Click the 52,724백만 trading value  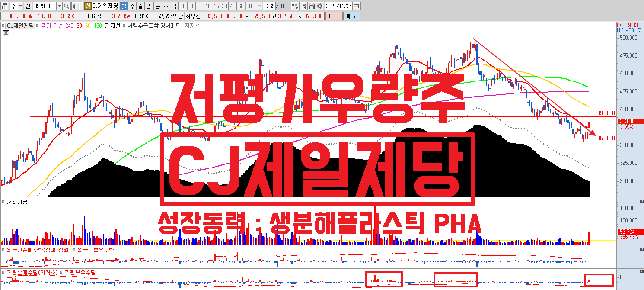(170, 16)
